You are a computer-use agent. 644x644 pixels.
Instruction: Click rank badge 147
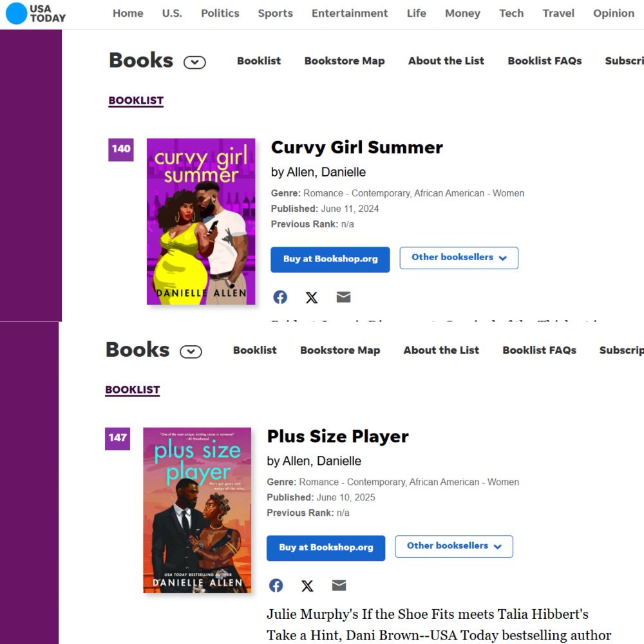(117, 439)
